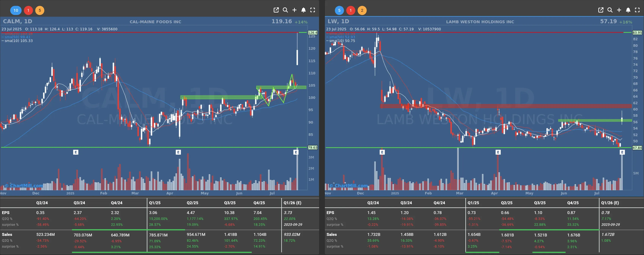
Task: Click the December E earnings marker on LW chart
Action: [x=382, y=152]
